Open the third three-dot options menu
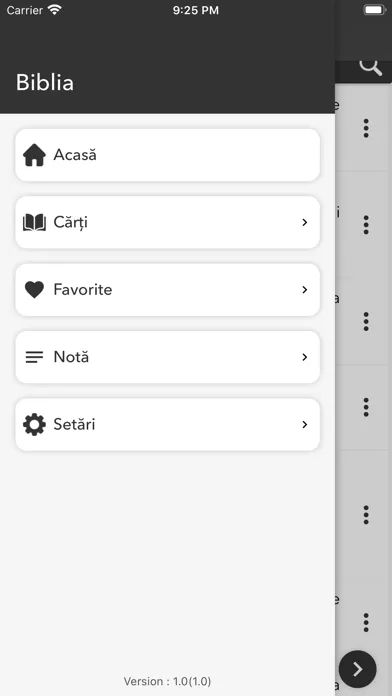392x696 pixels. pos(366,321)
